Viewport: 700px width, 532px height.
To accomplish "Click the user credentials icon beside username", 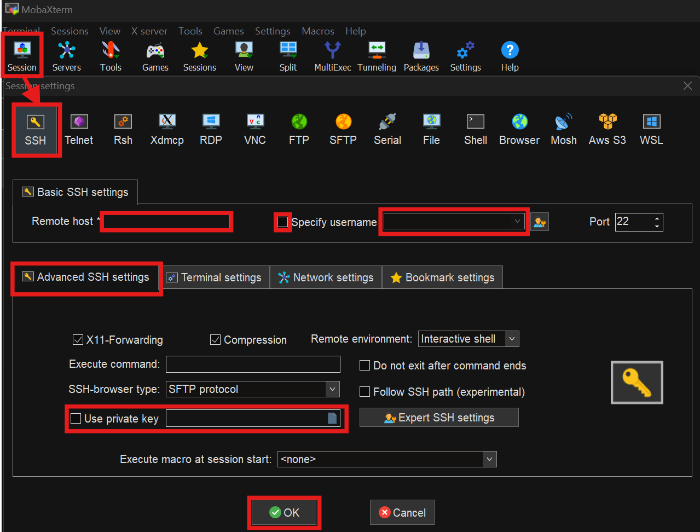I will coord(540,222).
